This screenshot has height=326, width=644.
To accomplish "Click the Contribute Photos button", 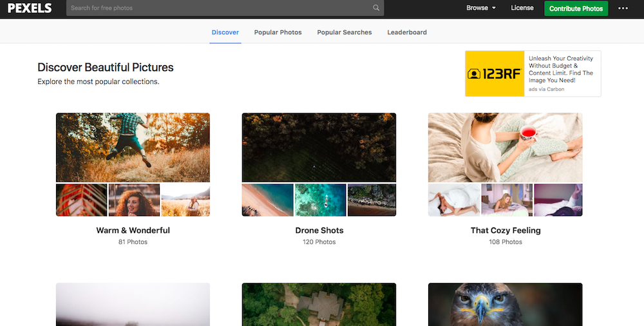I will [x=576, y=8].
